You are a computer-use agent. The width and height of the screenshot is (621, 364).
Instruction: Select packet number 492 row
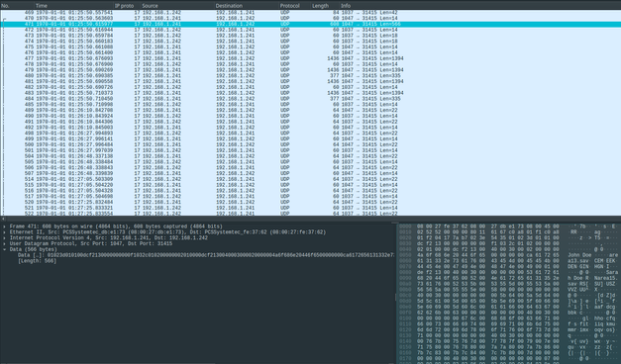tap(311, 128)
